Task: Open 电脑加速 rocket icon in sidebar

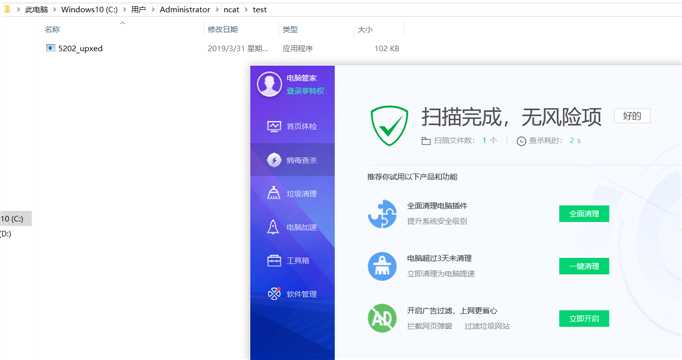Action: [x=273, y=227]
